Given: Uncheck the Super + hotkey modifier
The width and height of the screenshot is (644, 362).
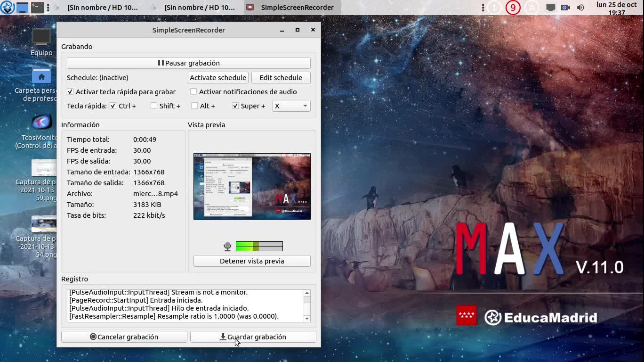Looking at the screenshot, I should click(x=235, y=106).
